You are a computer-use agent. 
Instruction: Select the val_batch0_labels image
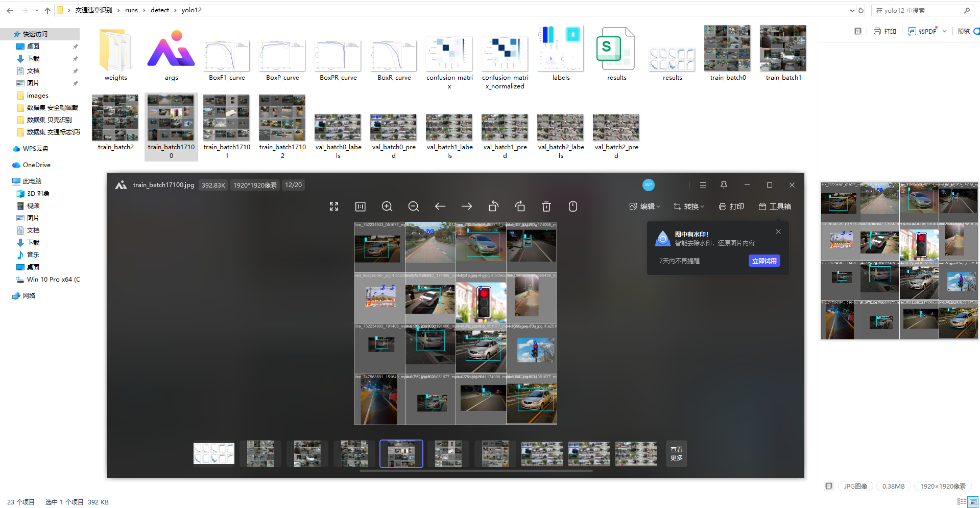pyautogui.click(x=338, y=136)
